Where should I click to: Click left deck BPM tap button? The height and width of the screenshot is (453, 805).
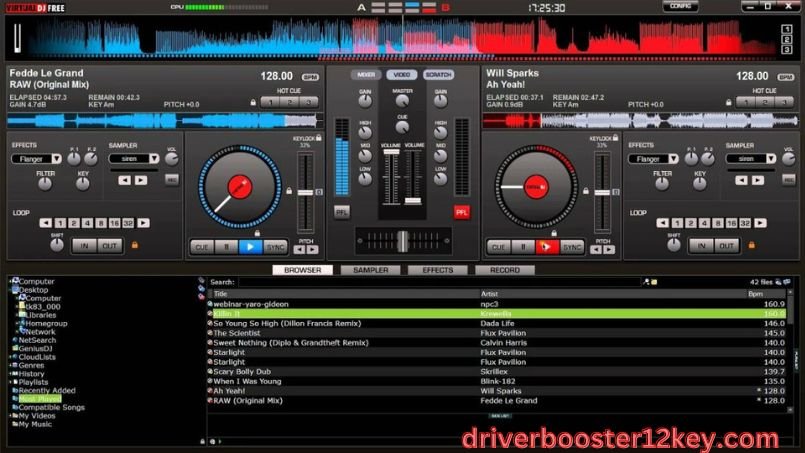coord(310,77)
